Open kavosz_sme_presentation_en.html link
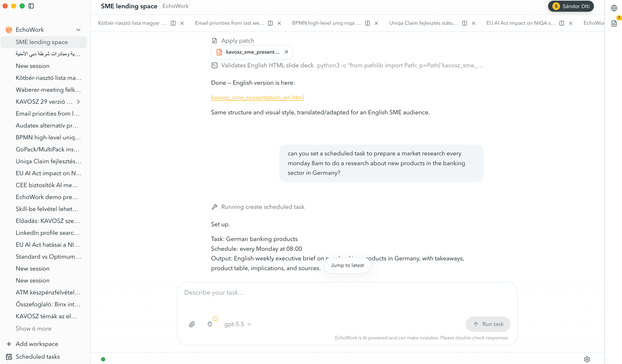 point(258,97)
